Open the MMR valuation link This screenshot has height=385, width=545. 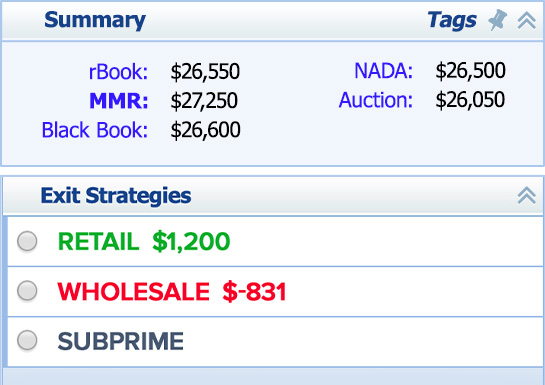119,101
